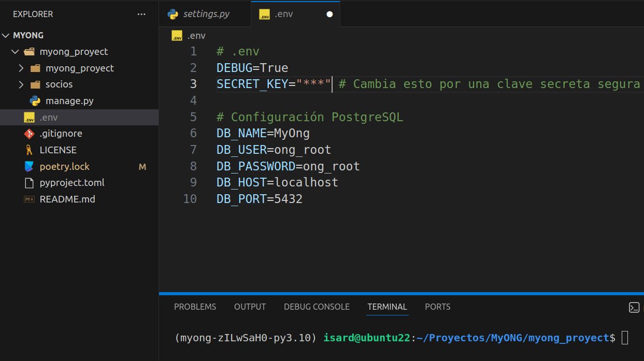Open the DEBUG CONSOLE panel tab

[317, 307]
